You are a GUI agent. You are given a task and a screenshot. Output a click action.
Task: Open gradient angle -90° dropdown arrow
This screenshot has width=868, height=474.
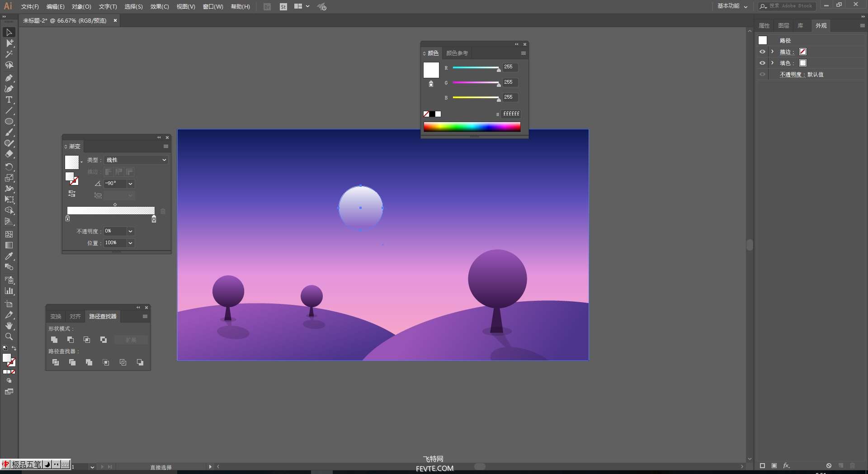[x=130, y=184]
